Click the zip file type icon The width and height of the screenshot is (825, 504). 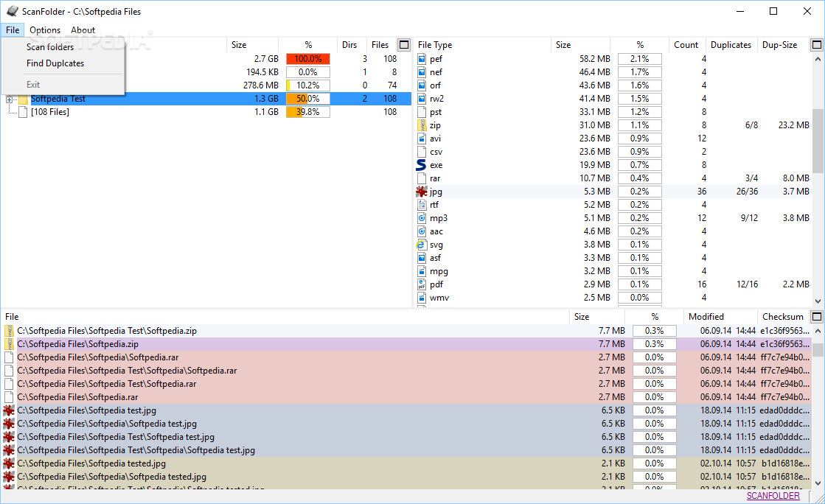click(422, 125)
